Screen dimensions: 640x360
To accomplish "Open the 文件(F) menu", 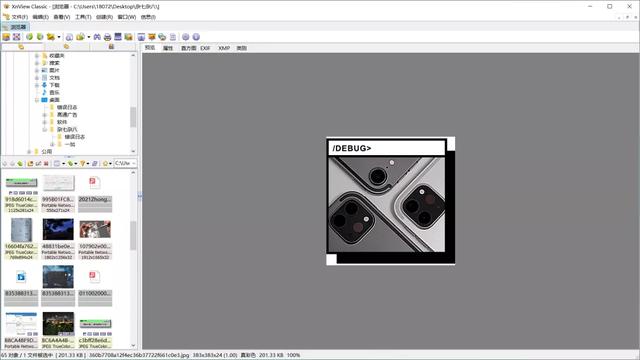I will coord(19,17).
